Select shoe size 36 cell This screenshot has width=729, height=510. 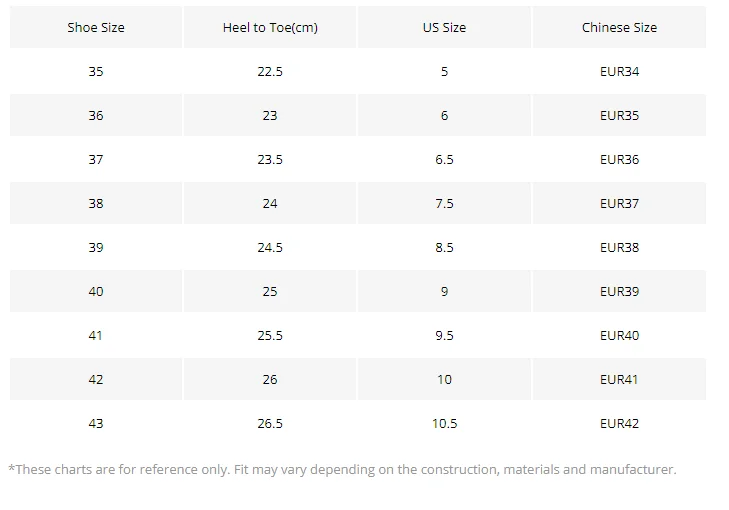(x=96, y=115)
